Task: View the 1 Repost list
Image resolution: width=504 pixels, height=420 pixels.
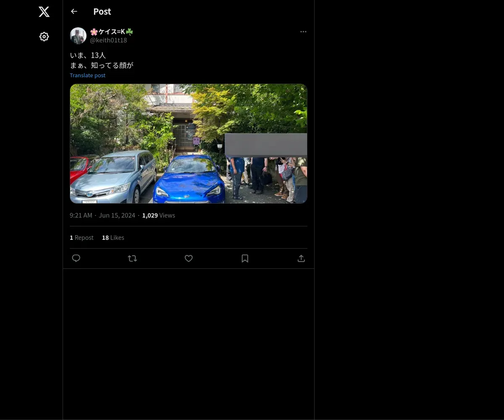Action: pos(81,237)
